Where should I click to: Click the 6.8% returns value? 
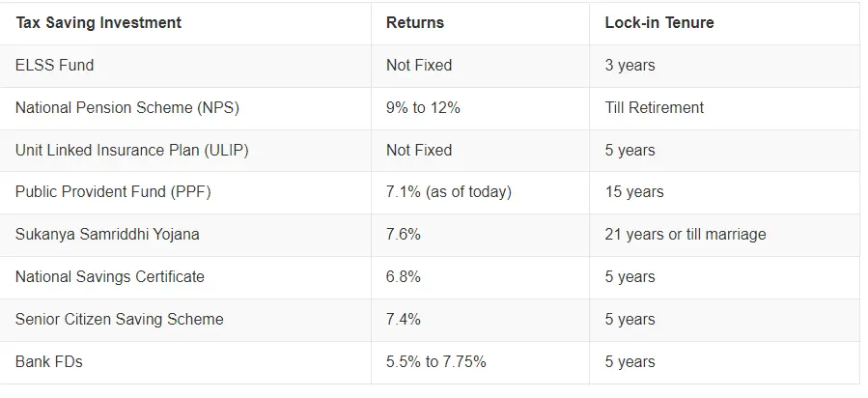tap(404, 277)
